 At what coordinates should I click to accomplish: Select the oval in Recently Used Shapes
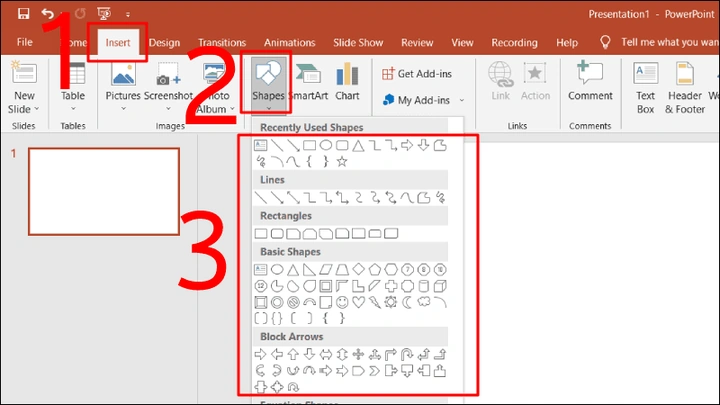point(326,146)
